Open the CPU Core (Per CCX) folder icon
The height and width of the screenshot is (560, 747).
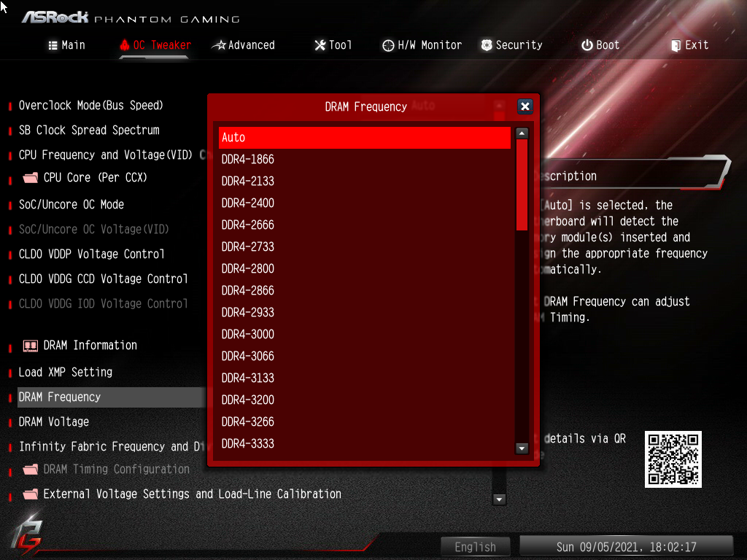[31, 178]
